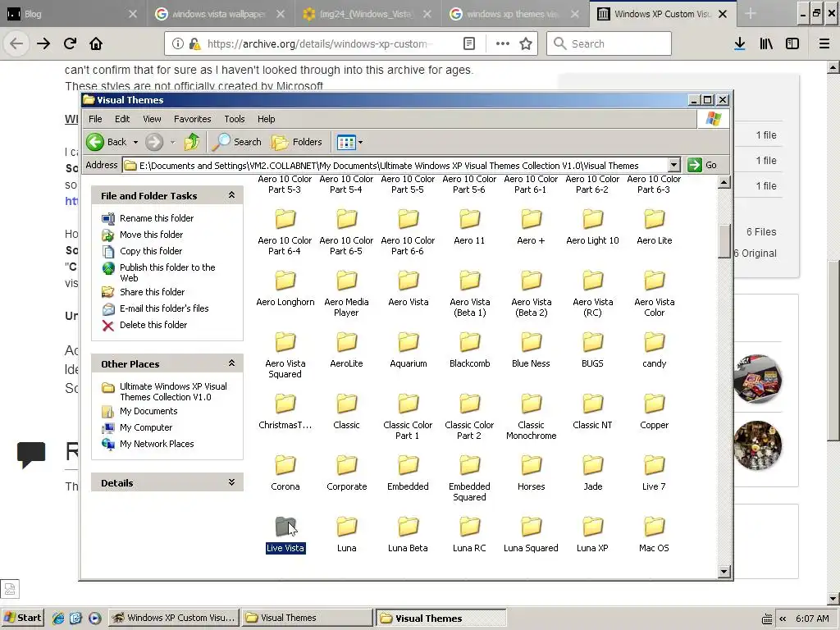Select the Aero Longhorn folder
The width and height of the screenshot is (840, 630).
pos(285,289)
